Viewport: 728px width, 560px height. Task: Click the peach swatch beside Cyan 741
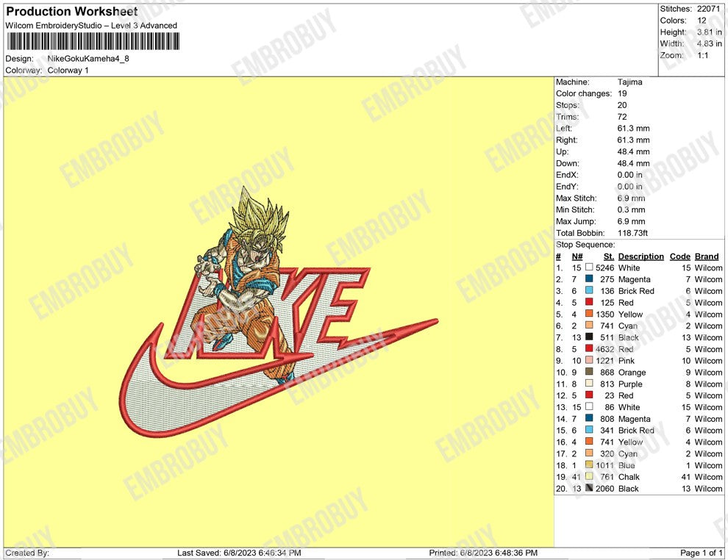click(x=589, y=326)
